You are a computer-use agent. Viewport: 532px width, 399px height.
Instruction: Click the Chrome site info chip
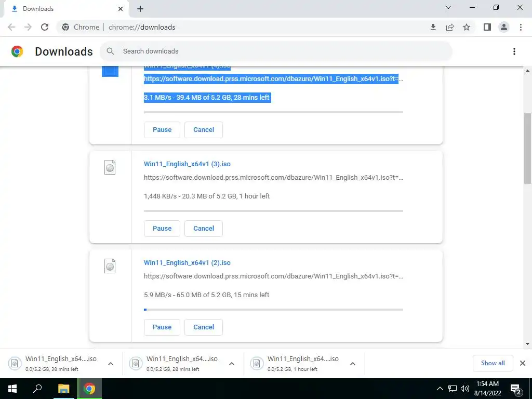pyautogui.click(x=81, y=27)
